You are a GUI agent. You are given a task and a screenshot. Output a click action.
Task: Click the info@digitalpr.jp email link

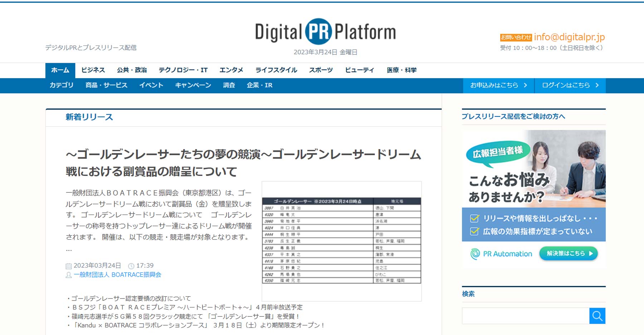pyautogui.click(x=569, y=37)
